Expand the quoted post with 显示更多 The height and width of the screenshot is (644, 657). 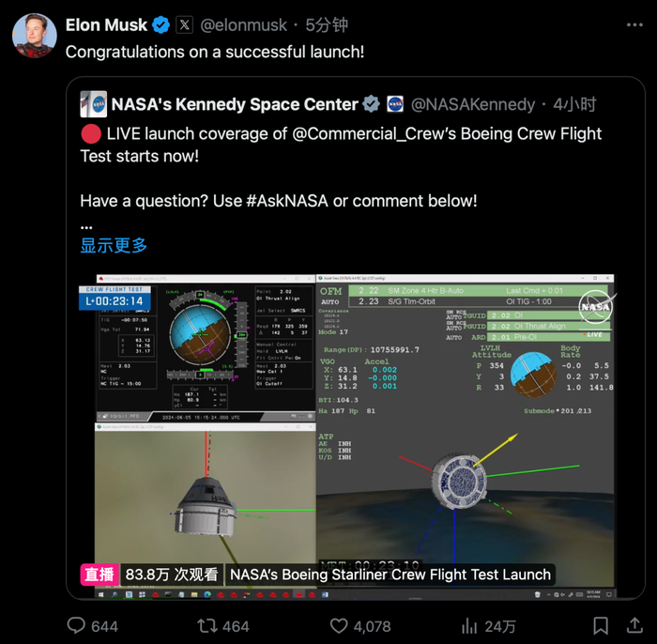[114, 245]
